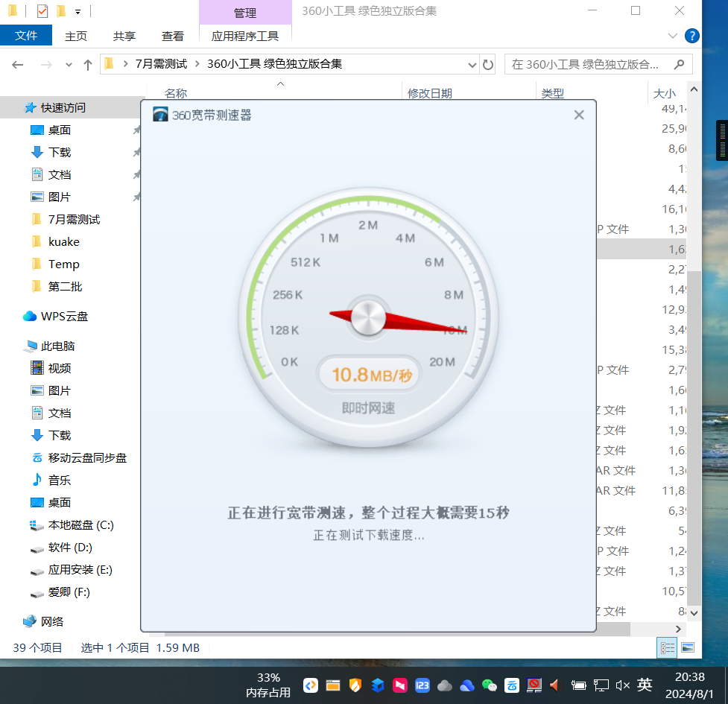
Task: Click the 123 cloud drive tray icon
Action: (x=422, y=685)
